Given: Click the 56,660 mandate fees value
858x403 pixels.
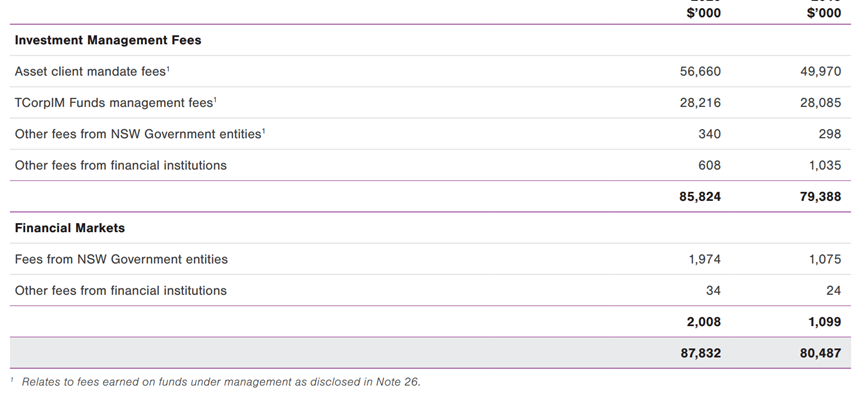Looking at the screenshot, I should pos(699,72).
